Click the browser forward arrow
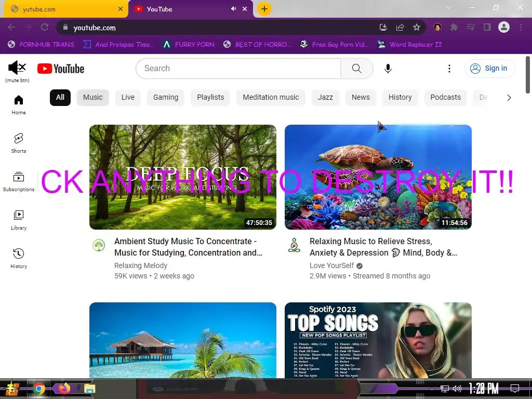The width and height of the screenshot is (532, 399). point(28,27)
